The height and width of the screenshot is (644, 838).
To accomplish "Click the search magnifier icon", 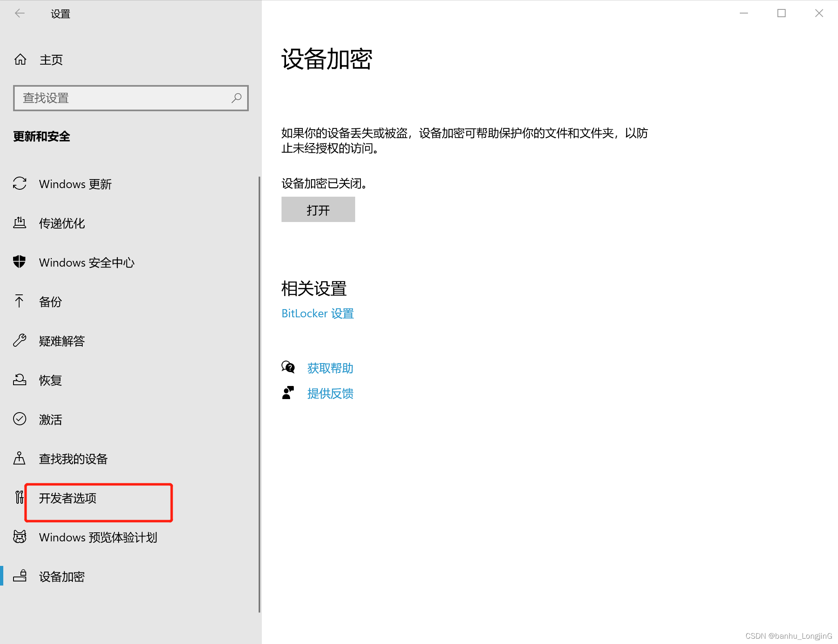I will tap(237, 98).
